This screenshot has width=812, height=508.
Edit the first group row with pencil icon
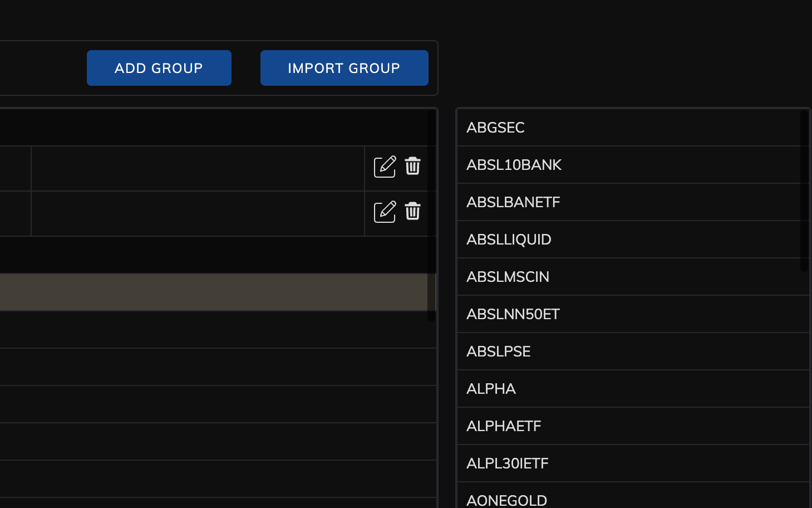point(385,167)
